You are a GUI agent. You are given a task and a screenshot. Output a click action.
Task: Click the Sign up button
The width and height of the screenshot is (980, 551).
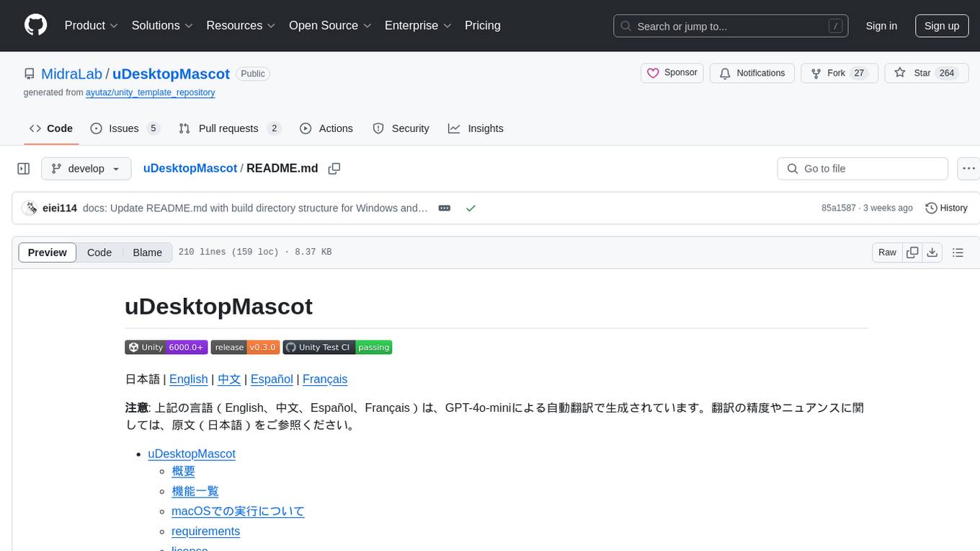coord(942,26)
